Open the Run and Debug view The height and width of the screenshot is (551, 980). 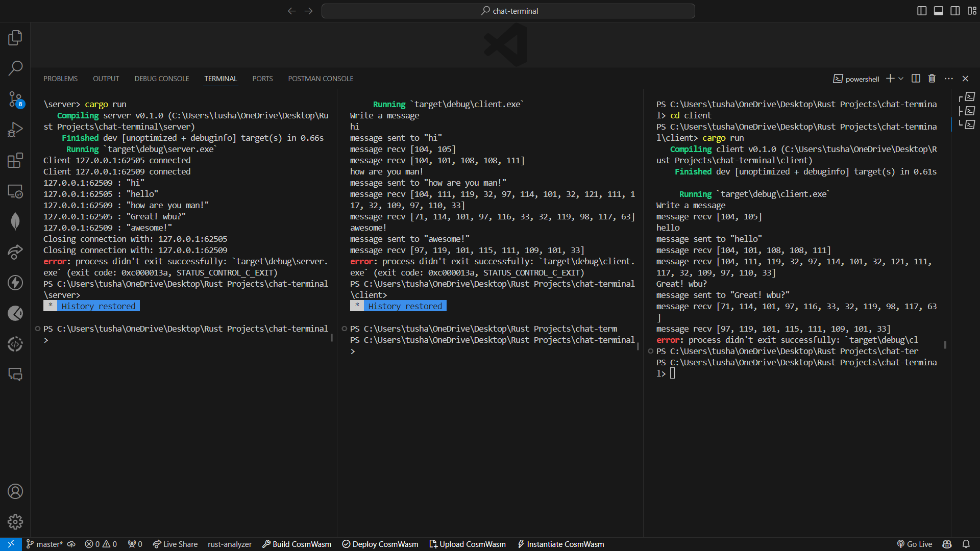click(15, 130)
